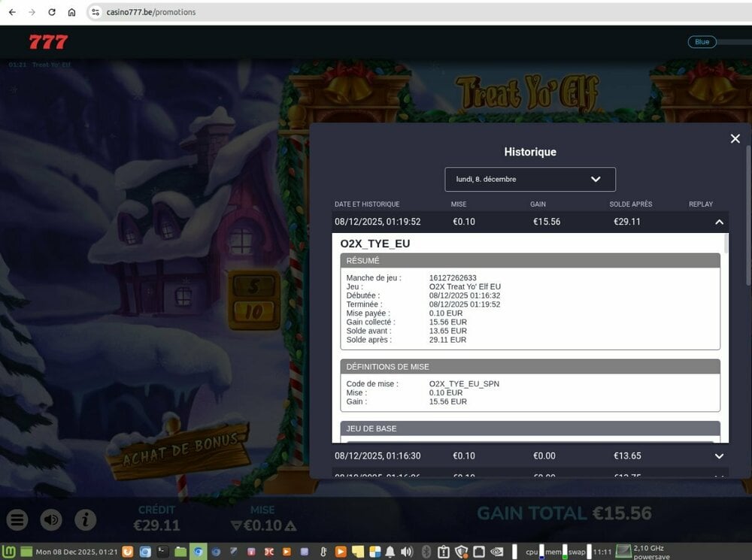Collapse the 01:19:52 history entry
The width and height of the screenshot is (752, 560).
(719, 222)
